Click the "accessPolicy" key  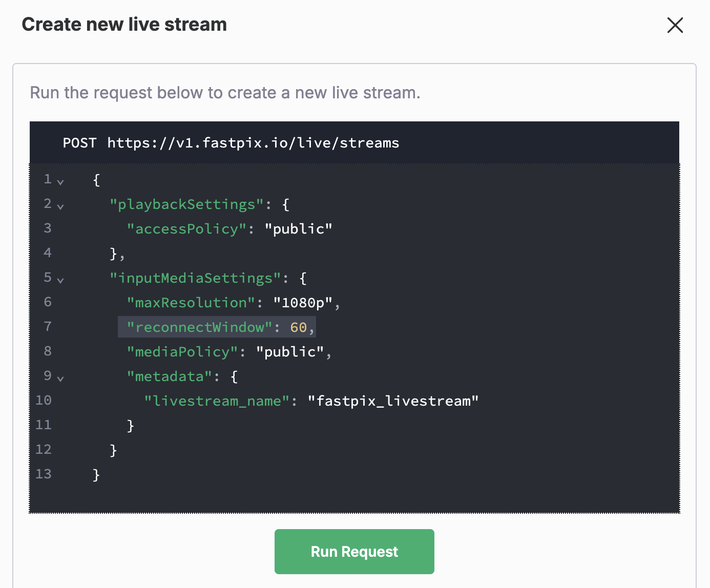(x=186, y=229)
